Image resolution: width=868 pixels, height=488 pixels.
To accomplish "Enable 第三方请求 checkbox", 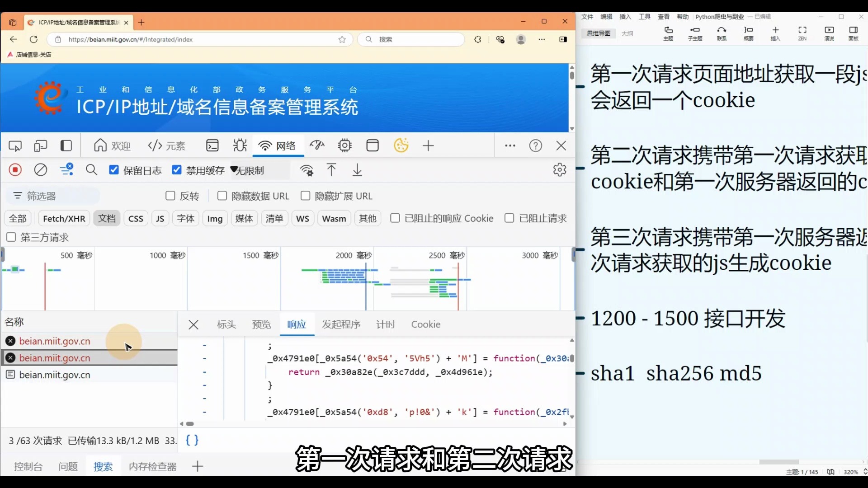I will tap(11, 237).
